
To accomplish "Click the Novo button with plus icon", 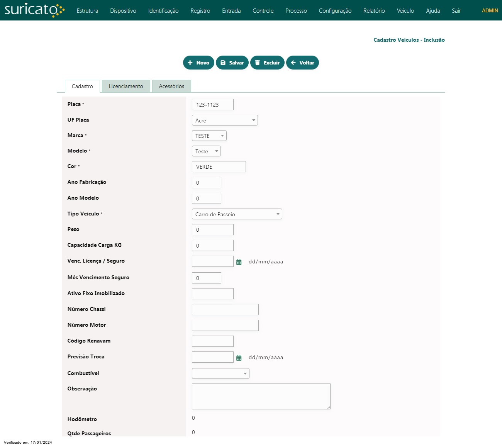I will coord(198,63).
